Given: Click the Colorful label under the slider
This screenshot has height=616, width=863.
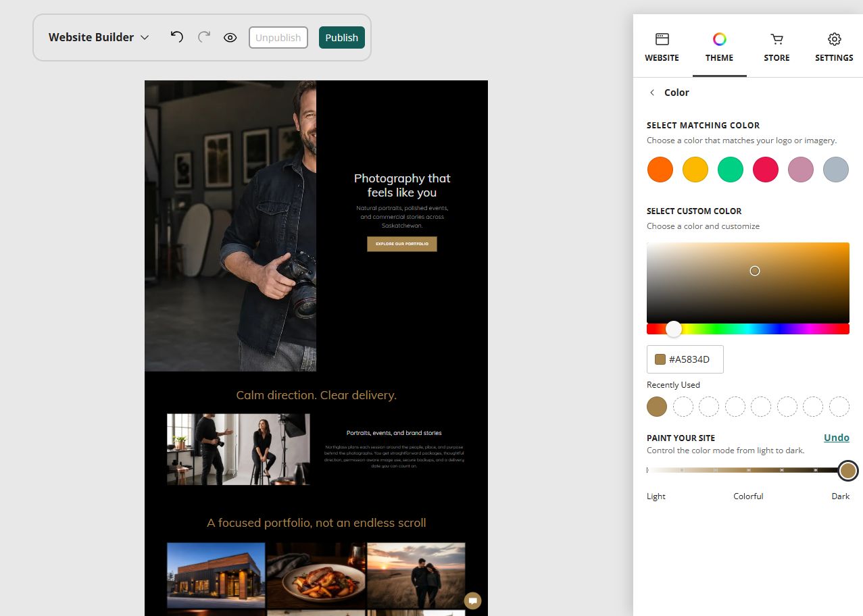Looking at the screenshot, I should [x=748, y=496].
